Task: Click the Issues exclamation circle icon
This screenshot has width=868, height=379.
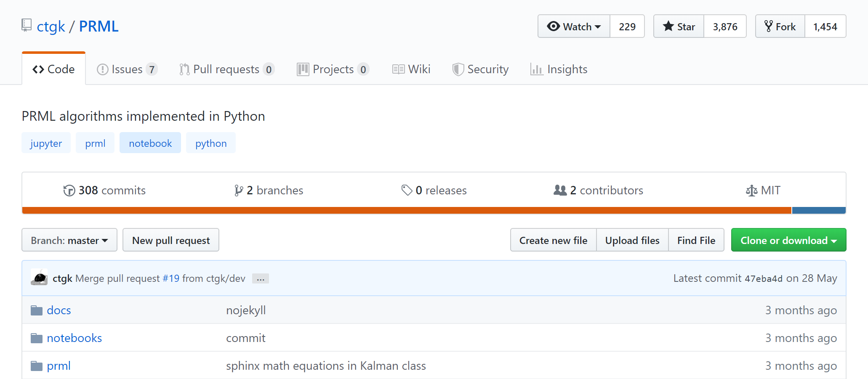Action: click(103, 69)
